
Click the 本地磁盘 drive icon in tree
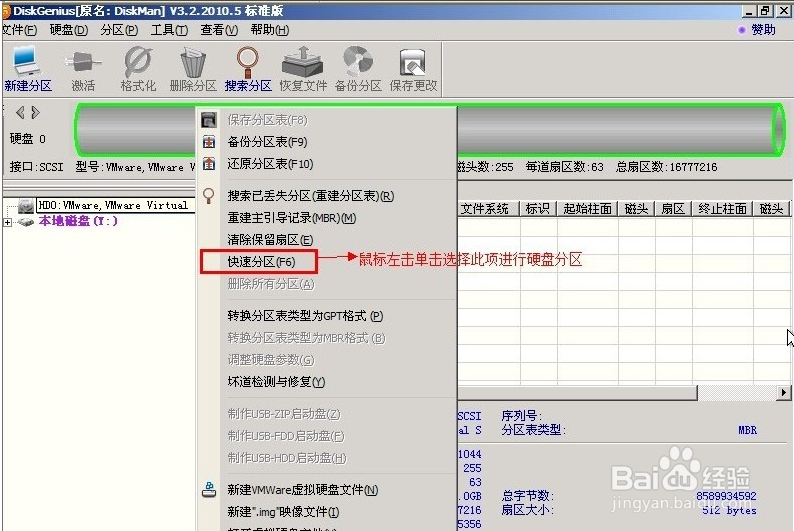tap(25, 222)
